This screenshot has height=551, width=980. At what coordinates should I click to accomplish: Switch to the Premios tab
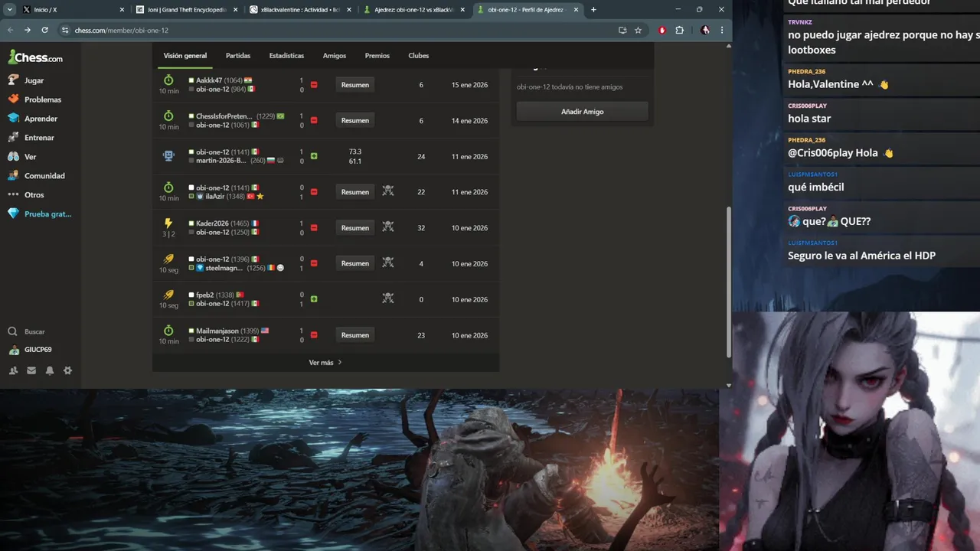point(377,56)
